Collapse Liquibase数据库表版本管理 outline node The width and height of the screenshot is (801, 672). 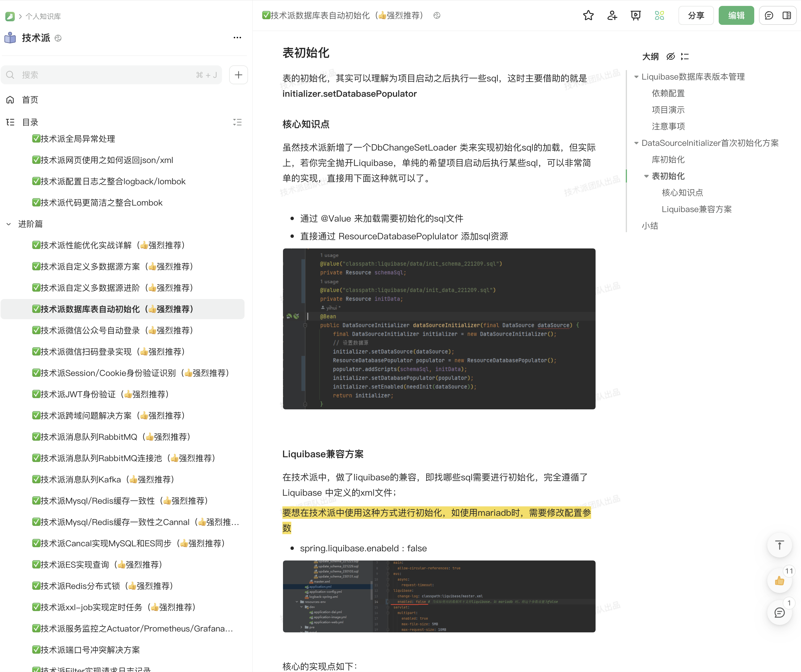point(636,77)
